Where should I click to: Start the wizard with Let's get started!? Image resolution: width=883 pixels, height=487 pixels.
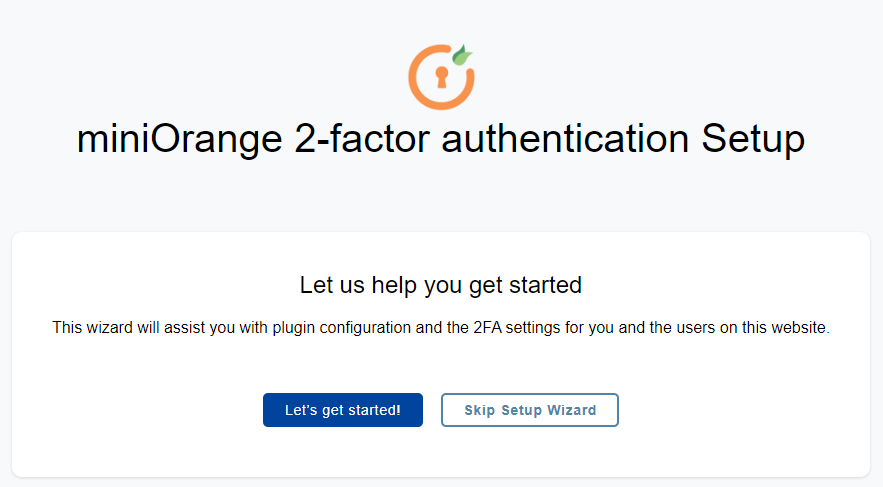342,410
